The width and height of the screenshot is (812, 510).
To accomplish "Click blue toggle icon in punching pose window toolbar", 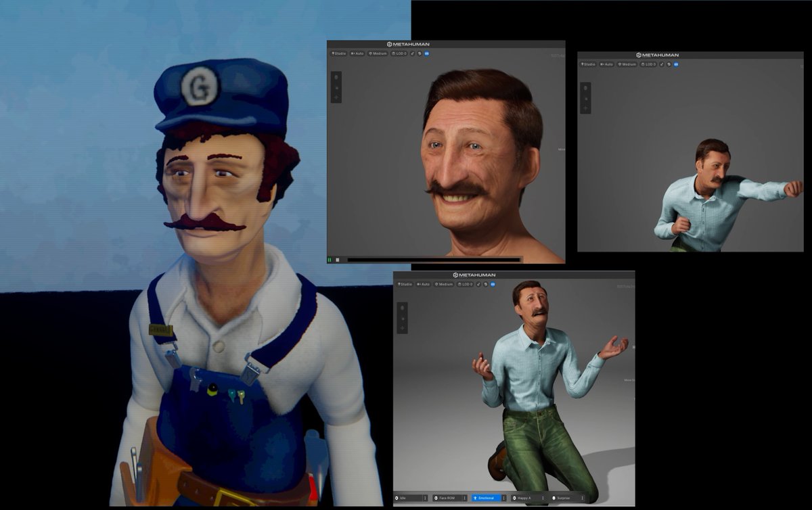I will pos(676,64).
